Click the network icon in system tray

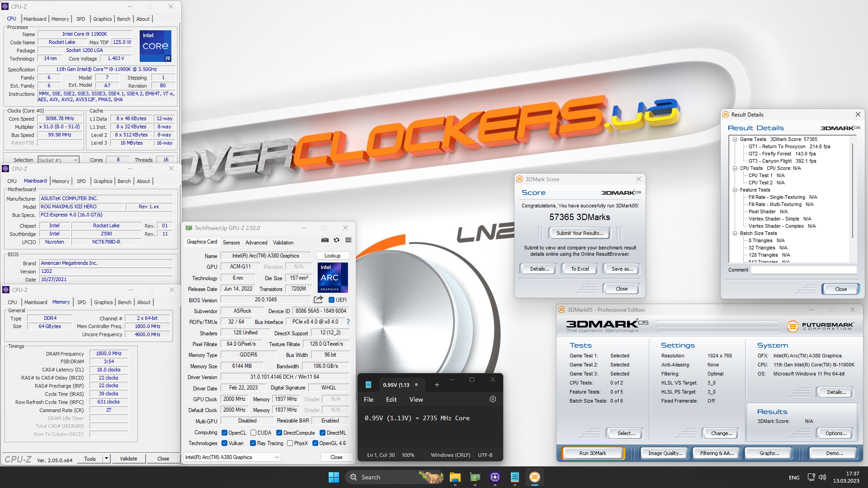tap(811, 477)
